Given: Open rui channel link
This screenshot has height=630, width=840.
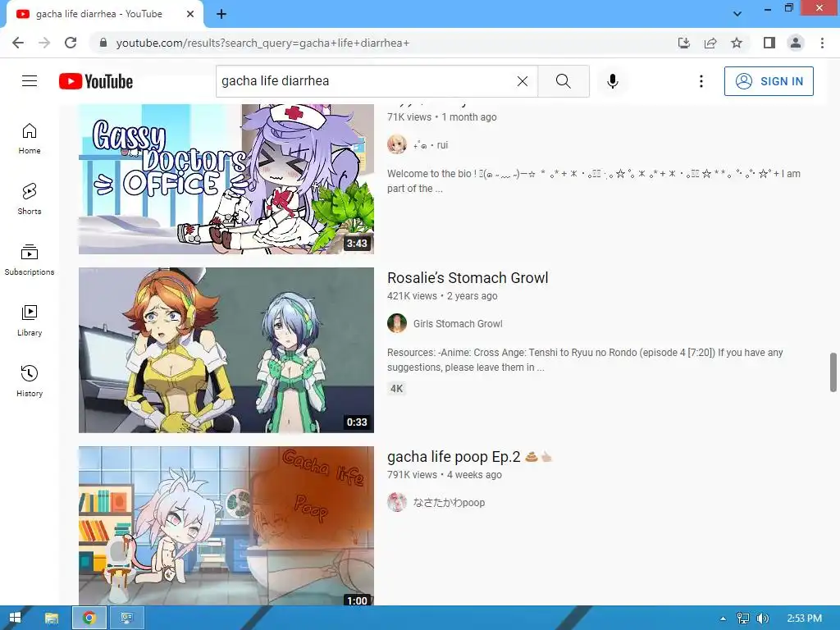Looking at the screenshot, I should [430, 144].
